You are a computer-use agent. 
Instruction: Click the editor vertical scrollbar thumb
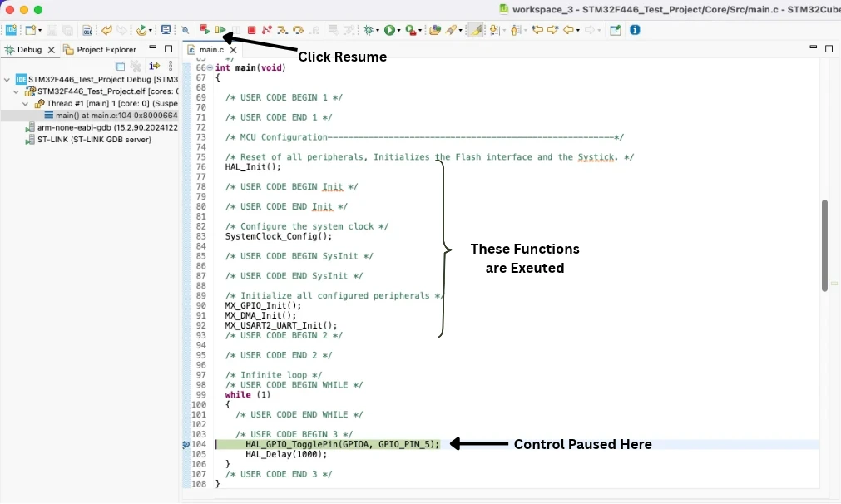pos(824,245)
